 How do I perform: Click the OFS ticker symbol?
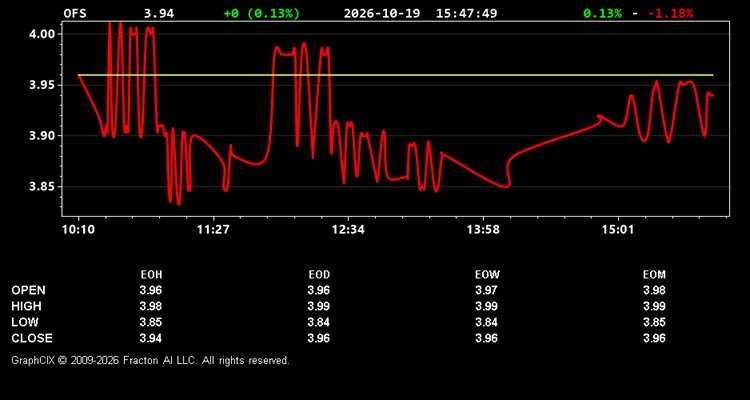(x=75, y=13)
